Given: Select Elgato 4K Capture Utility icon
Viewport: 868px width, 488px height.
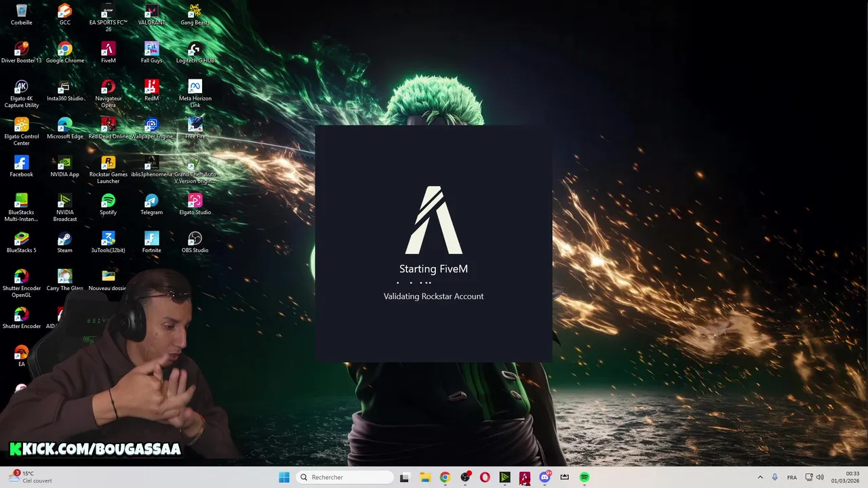Looking at the screenshot, I should (x=21, y=94).
